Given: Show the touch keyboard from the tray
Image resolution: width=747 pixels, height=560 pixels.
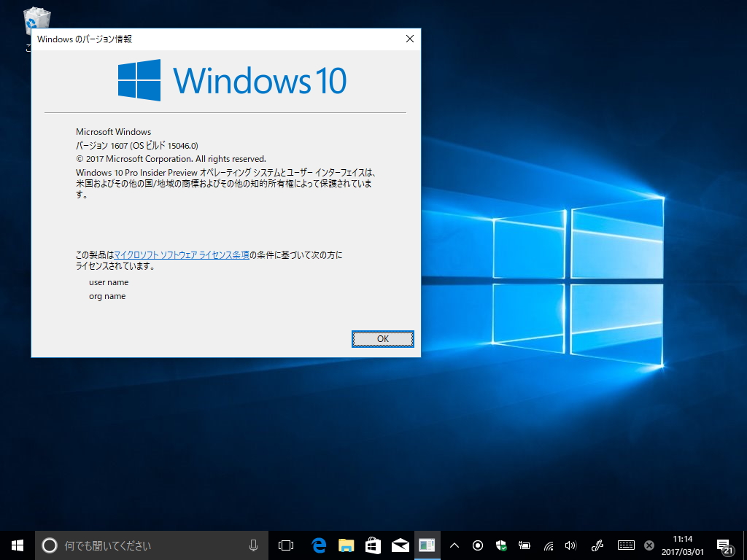Looking at the screenshot, I should click(x=626, y=545).
